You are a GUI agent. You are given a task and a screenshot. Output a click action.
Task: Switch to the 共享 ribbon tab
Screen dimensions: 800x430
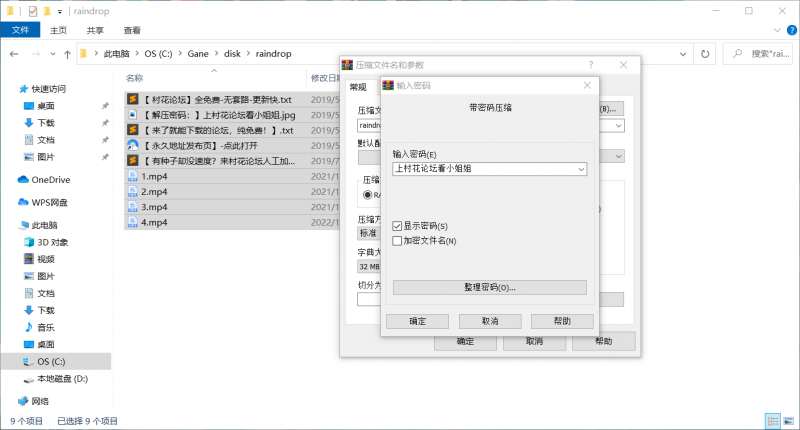[95, 30]
